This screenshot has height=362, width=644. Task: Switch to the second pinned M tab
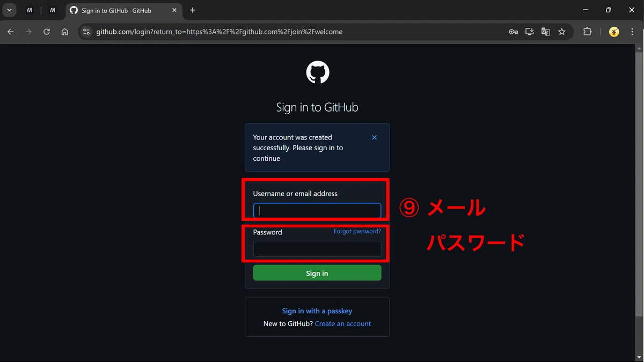[52, 10]
